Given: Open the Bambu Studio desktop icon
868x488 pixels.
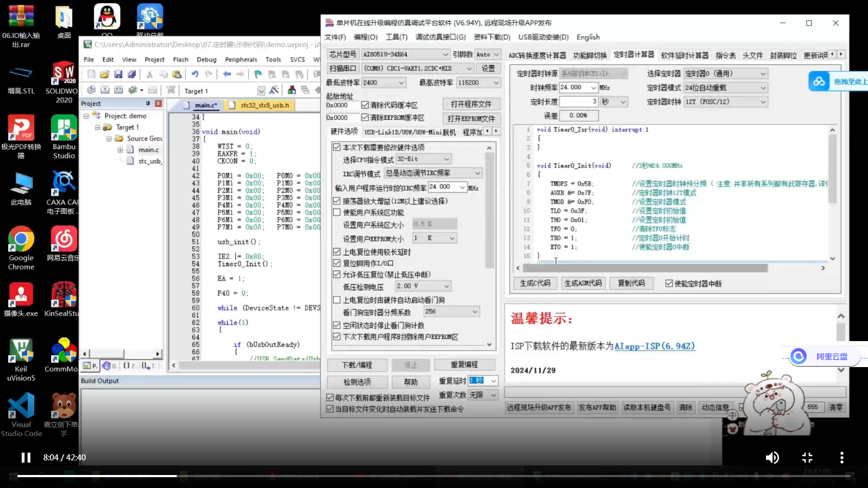Looking at the screenshot, I should 64,137.
